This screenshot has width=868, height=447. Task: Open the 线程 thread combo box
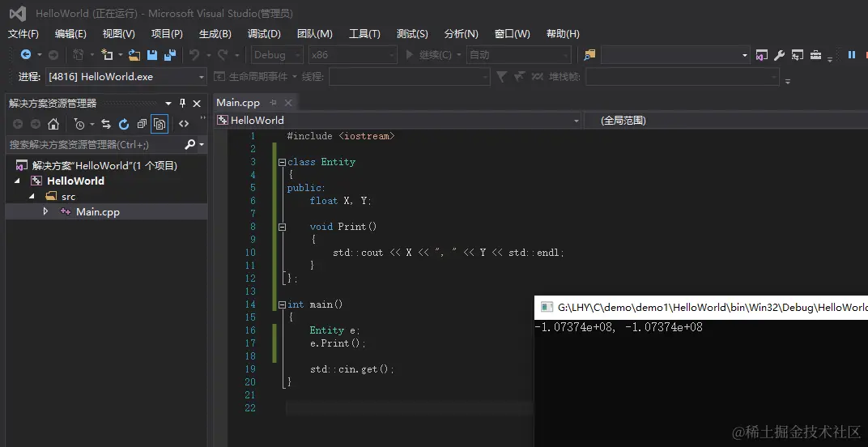pos(410,76)
